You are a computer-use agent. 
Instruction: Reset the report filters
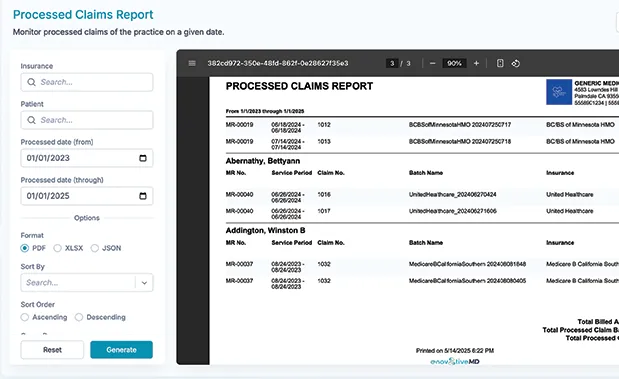coord(52,350)
